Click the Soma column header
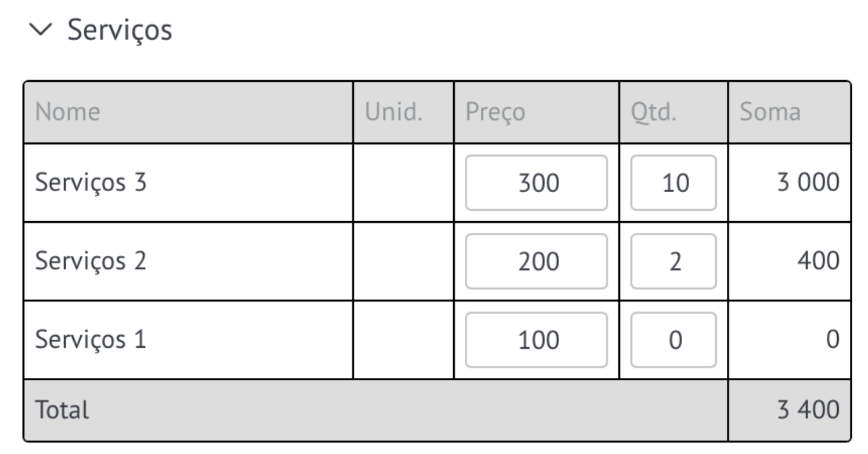 point(770,112)
